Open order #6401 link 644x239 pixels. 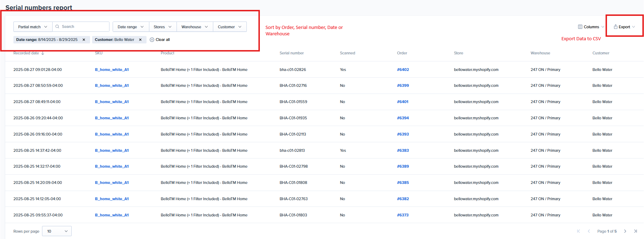(402, 102)
